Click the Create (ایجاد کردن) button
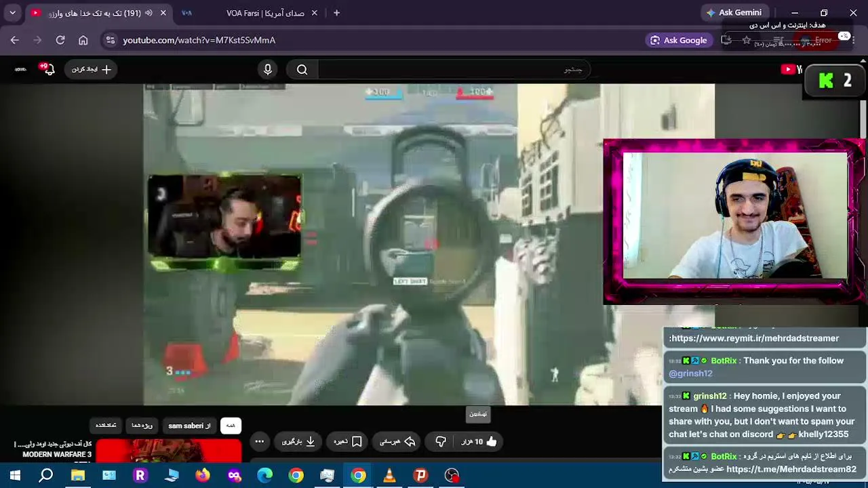 click(x=91, y=69)
